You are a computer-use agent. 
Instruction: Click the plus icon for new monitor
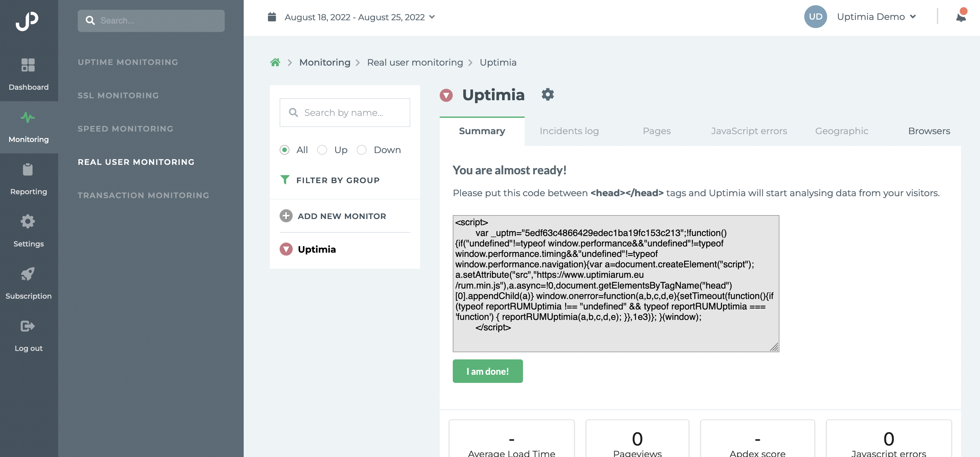286,216
